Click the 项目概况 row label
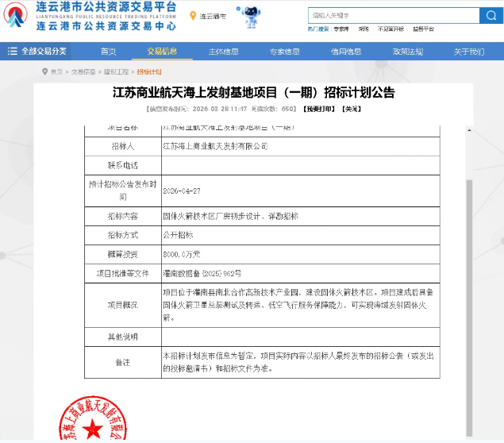Viewport: 504px width, 443px height. (x=122, y=305)
